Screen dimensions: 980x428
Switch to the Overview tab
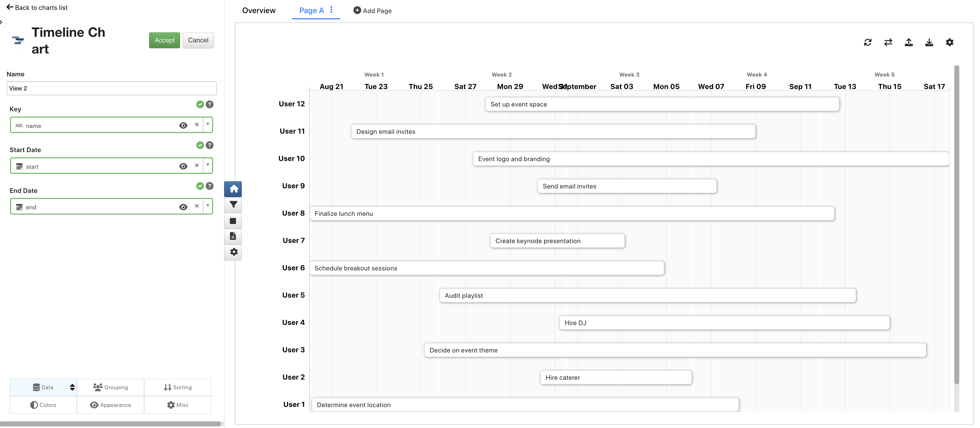[259, 11]
